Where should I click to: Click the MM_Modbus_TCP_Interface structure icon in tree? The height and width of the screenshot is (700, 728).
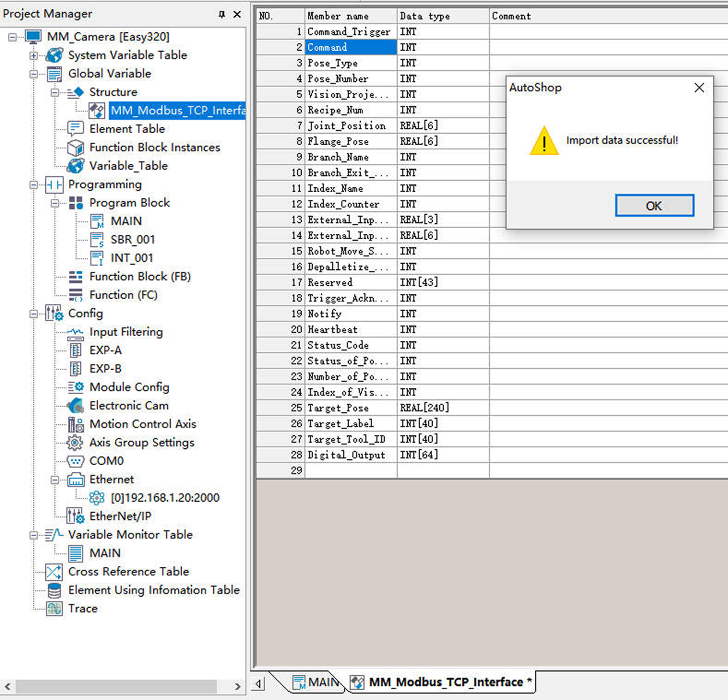click(97, 111)
